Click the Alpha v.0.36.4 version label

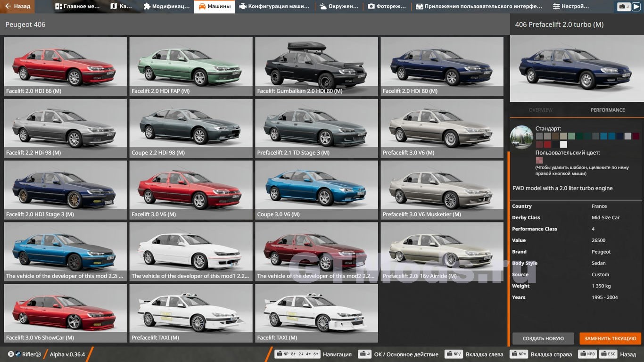pos(67,354)
